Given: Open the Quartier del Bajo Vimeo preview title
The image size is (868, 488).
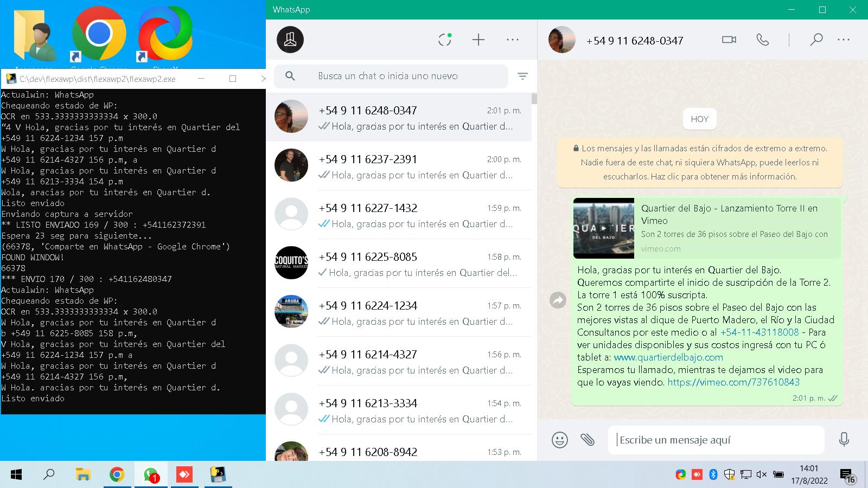Looking at the screenshot, I should pos(729,214).
